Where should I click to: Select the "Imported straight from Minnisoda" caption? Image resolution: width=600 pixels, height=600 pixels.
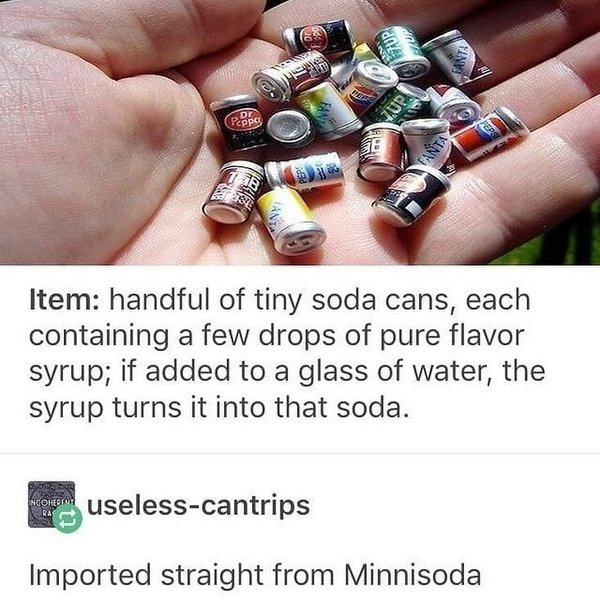point(255,575)
